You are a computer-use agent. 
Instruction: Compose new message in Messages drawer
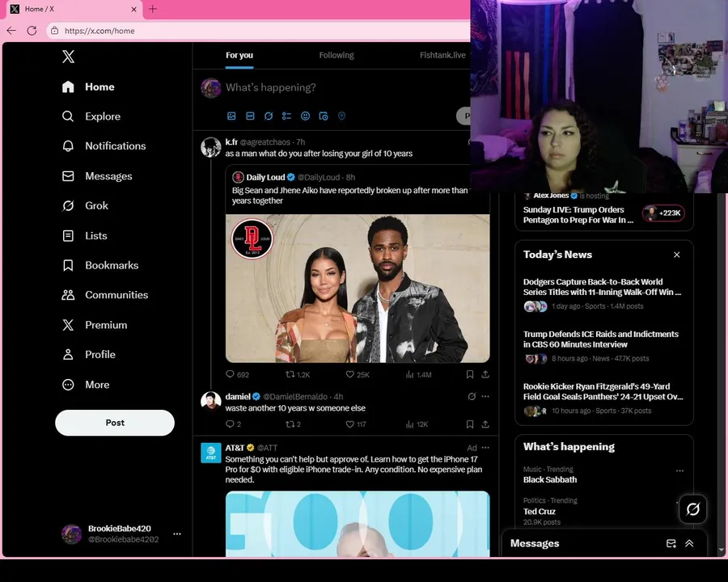coord(671,543)
